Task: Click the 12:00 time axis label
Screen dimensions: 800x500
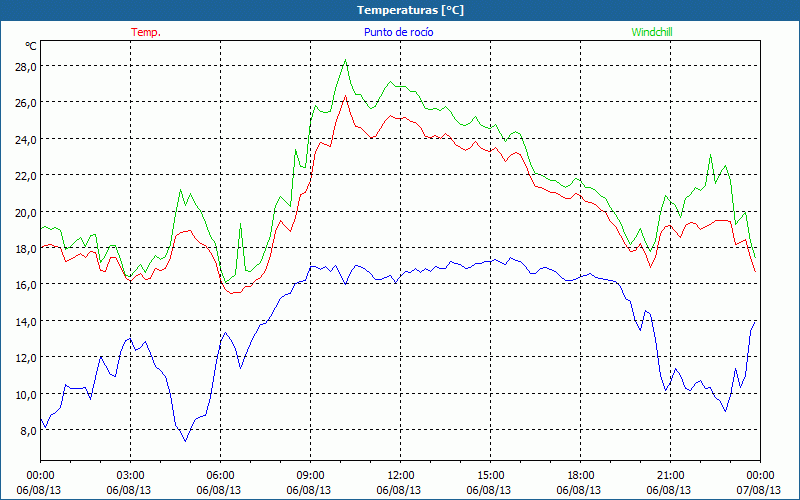Action: click(401, 476)
